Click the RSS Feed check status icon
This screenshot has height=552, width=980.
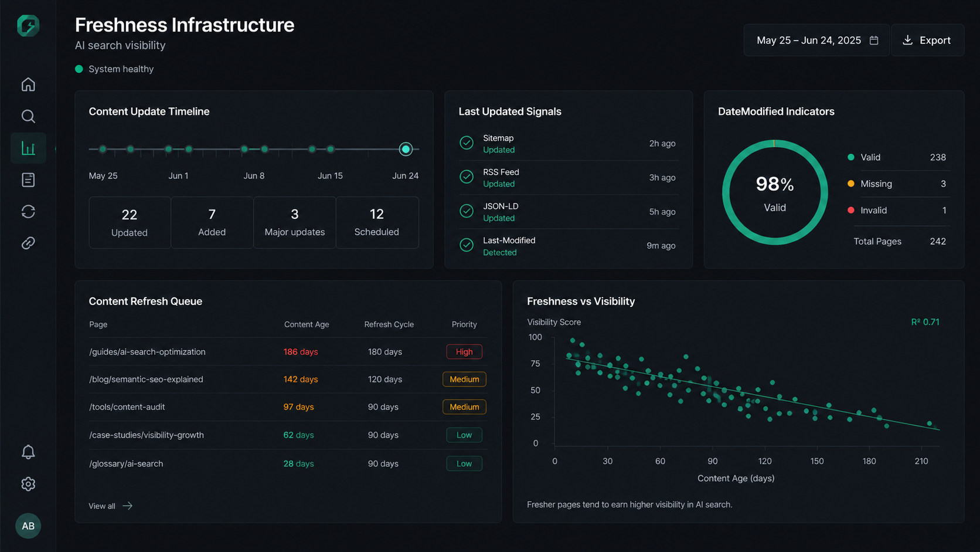point(467,177)
